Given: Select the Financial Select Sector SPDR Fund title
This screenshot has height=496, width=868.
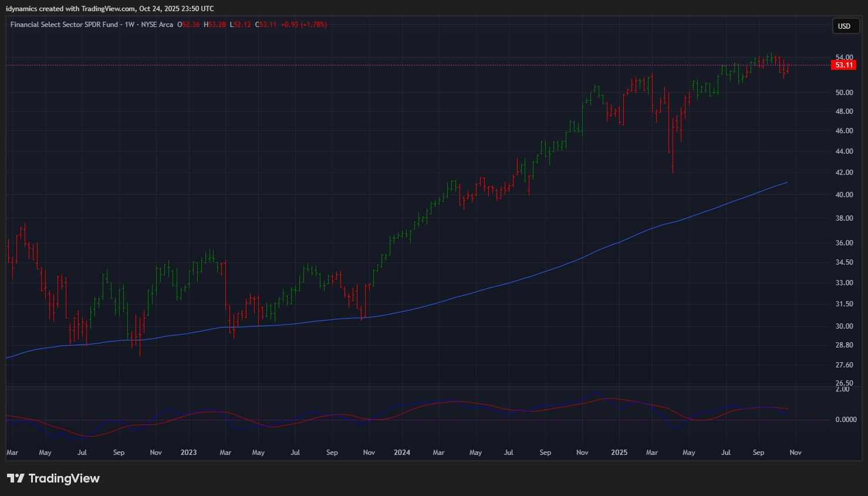Looking at the screenshot, I should [65, 25].
